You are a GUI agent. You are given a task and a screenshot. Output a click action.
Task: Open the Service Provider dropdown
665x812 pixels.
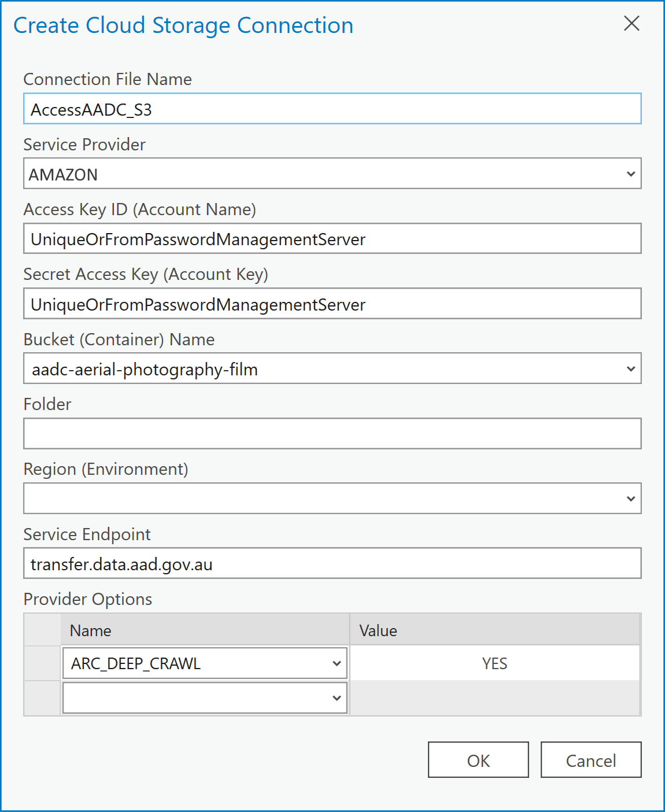tap(332, 174)
